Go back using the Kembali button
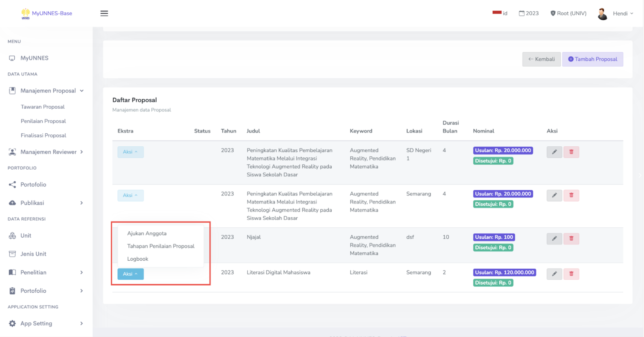644x337 pixels. [x=541, y=59]
